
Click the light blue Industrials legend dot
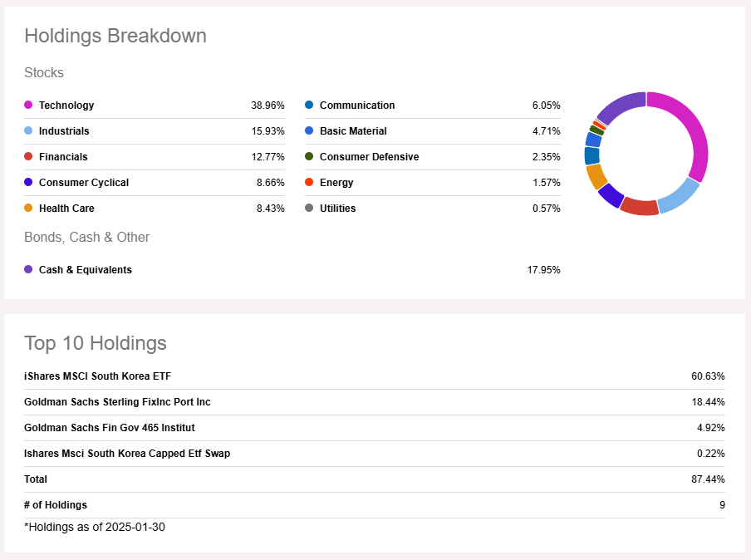28,131
